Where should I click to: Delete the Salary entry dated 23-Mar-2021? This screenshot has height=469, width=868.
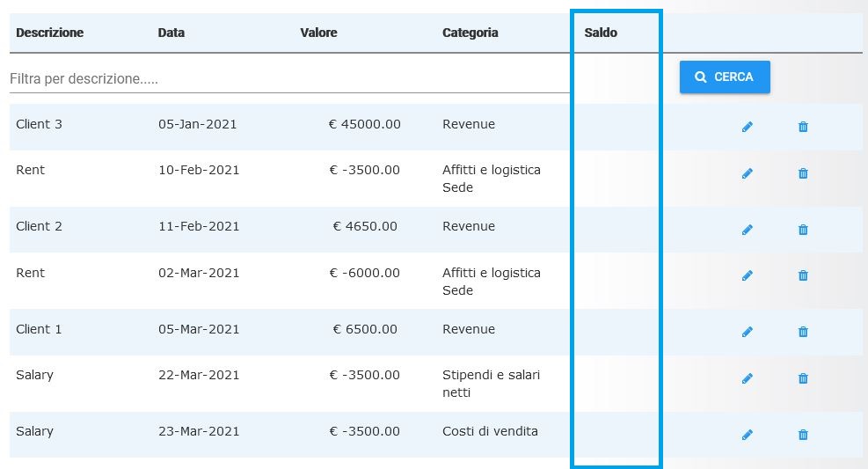coord(803,435)
